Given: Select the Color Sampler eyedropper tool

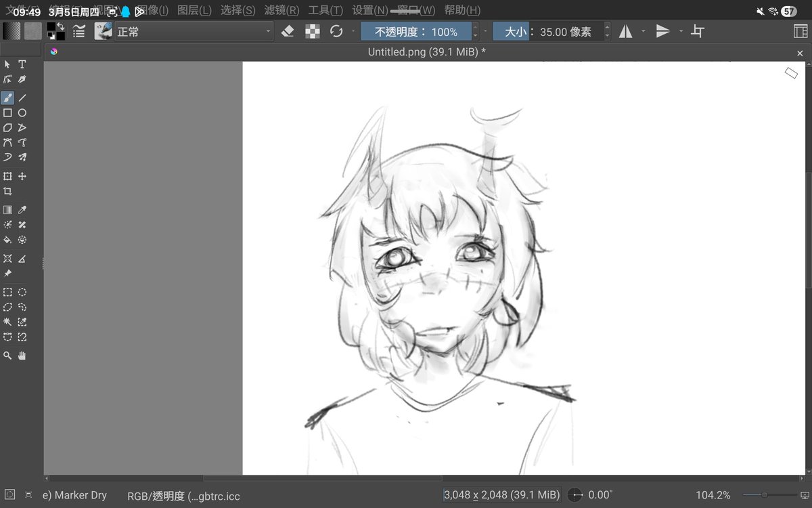Looking at the screenshot, I should click(22, 210).
